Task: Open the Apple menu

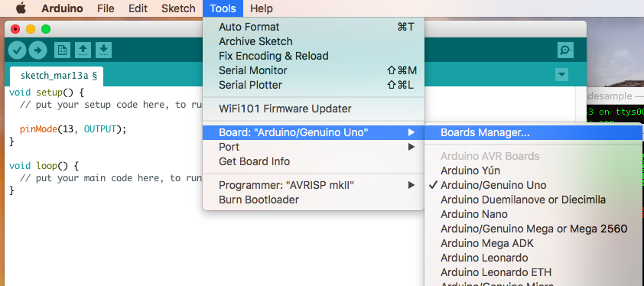Action: coord(21,8)
